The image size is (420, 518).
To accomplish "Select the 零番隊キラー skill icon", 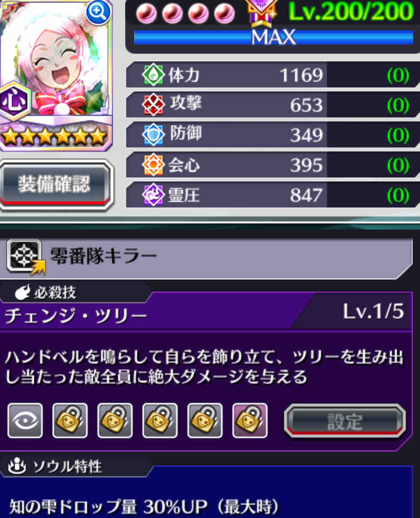I will pyautogui.click(x=25, y=257).
